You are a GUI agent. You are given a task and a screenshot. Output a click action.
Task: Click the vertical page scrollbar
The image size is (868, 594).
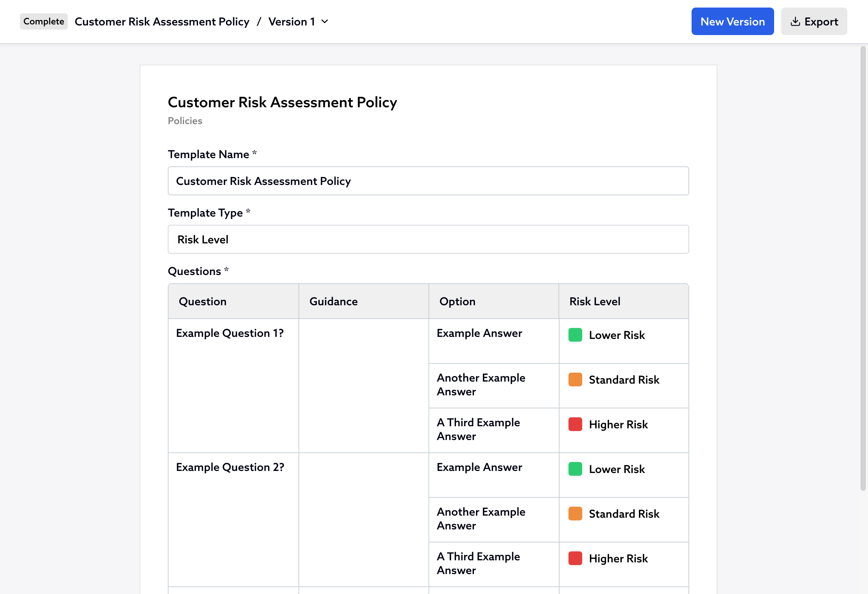[x=862, y=268]
